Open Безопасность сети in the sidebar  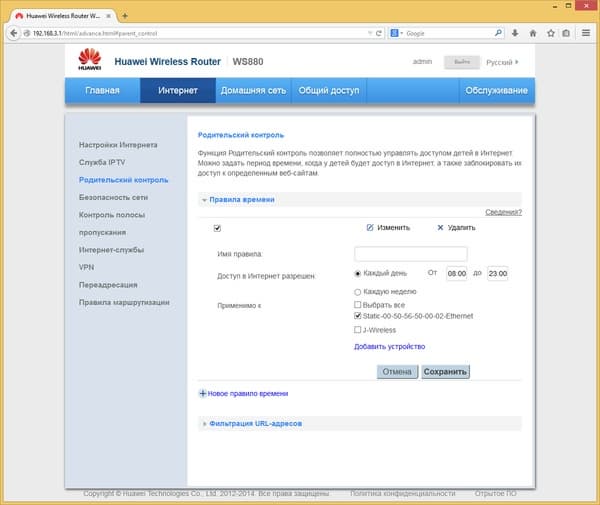113,197
